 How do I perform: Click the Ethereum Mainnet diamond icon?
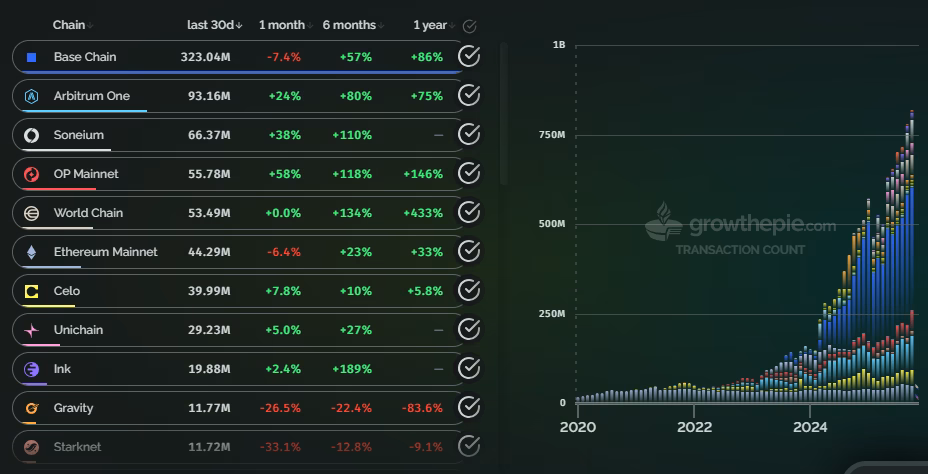(x=31, y=253)
